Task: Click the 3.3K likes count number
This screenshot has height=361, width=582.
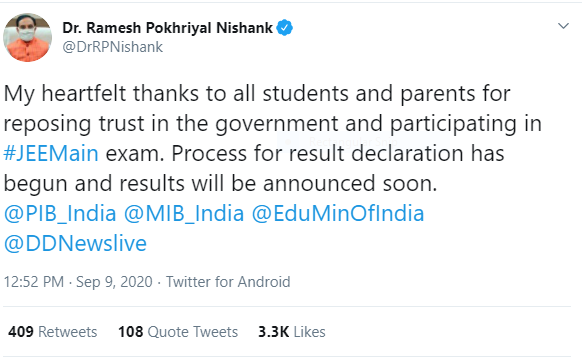Action: point(274,332)
